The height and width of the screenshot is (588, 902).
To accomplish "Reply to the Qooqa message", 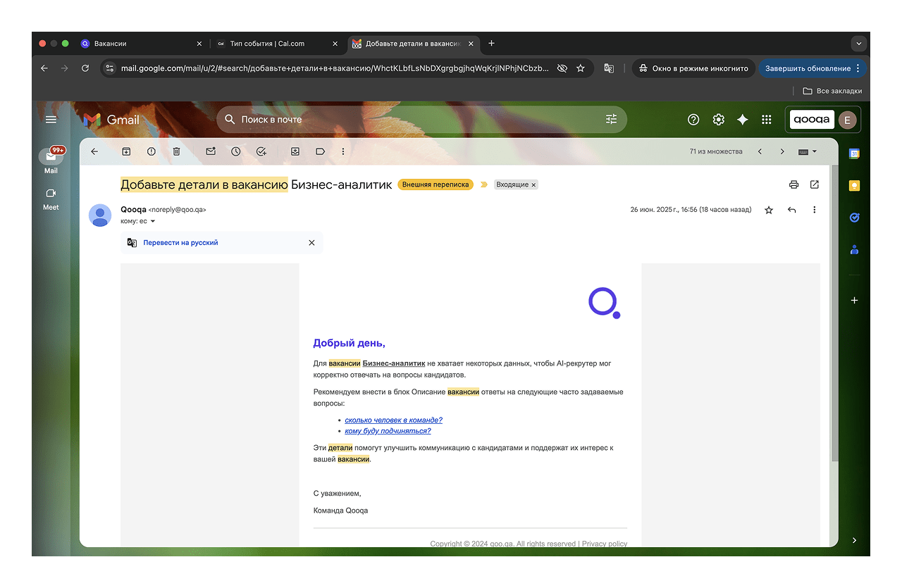I will [791, 210].
